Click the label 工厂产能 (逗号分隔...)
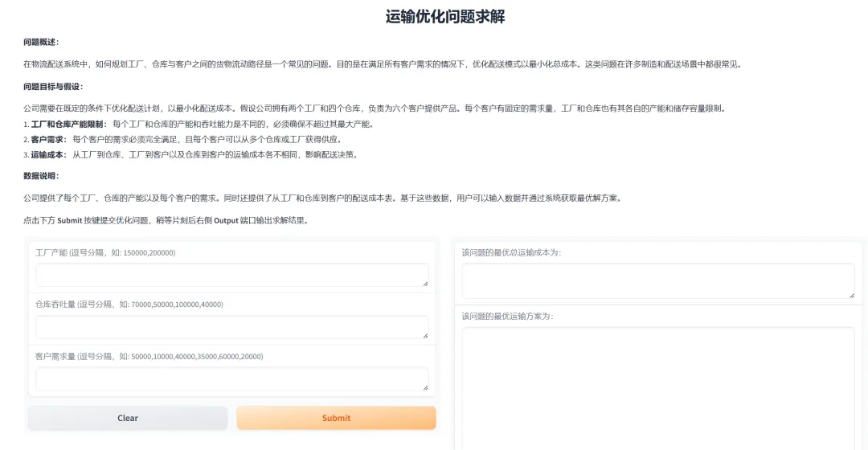This screenshot has height=450, width=868. (105, 252)
